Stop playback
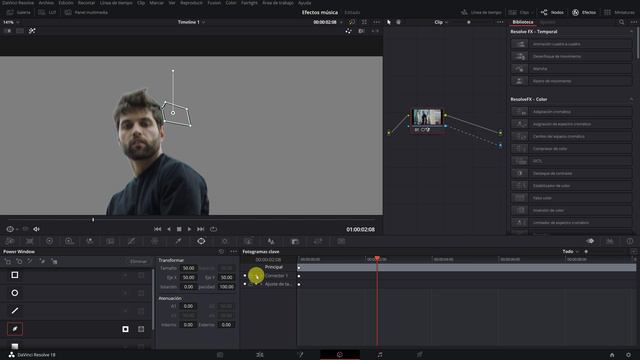Screen dimensions: 640x360 [179, 229]
